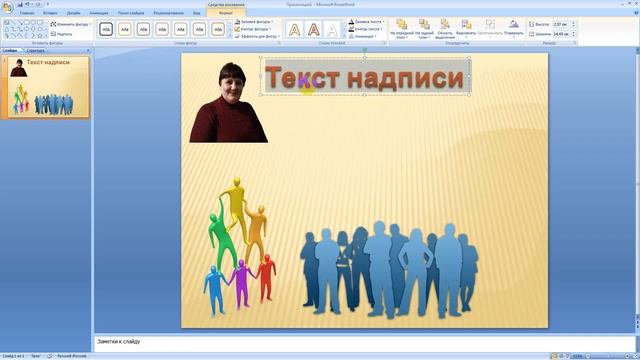Switch to Normal view in status bar

click(x=554, y=356)
